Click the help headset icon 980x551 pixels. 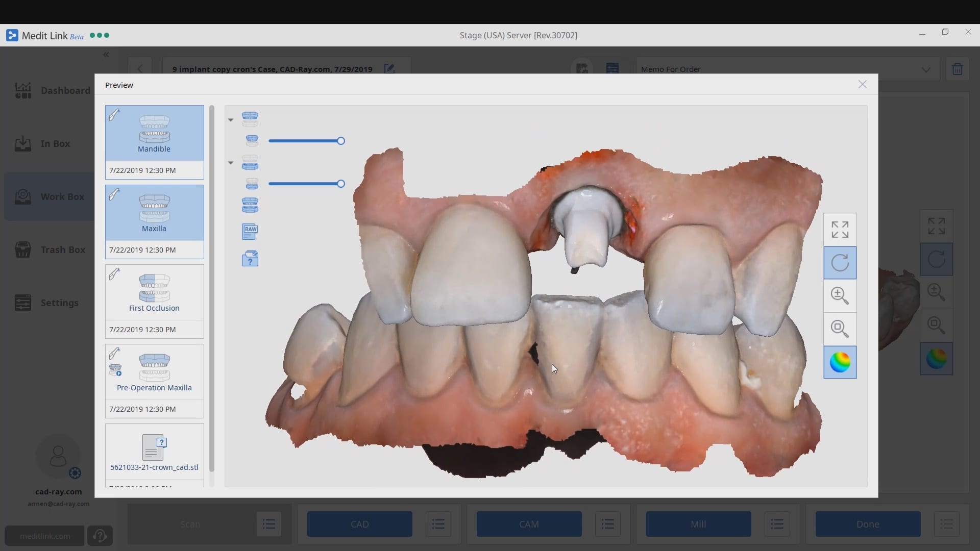(100, 536)
